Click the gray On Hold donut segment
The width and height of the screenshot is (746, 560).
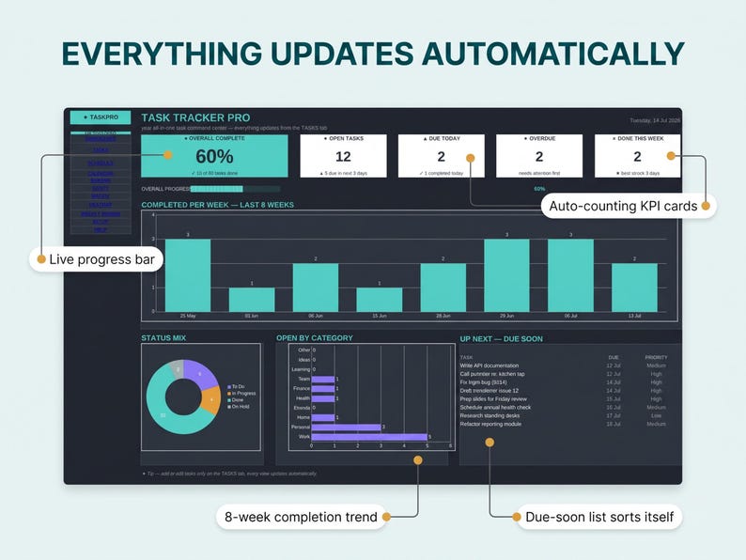point(178,369)
